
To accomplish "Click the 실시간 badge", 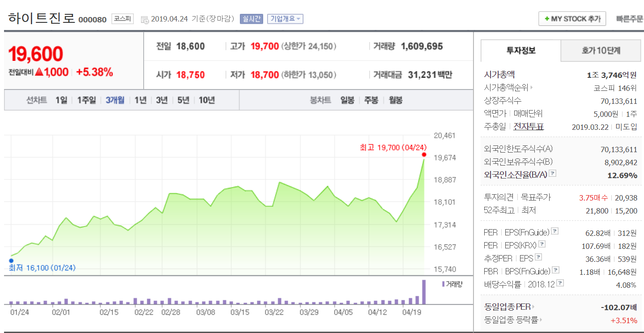I will tap(252, 19).
